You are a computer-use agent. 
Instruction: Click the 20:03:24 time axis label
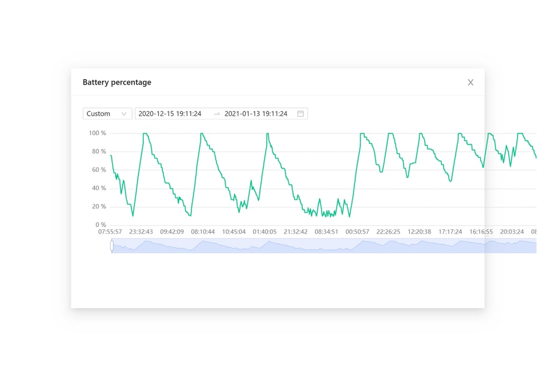pos(512,232)
